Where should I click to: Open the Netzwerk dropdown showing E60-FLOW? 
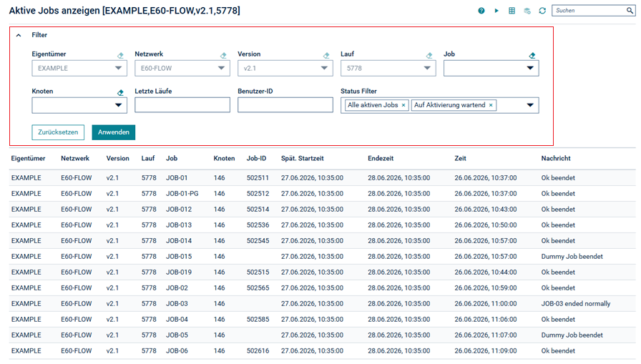(x=182, y=68)
